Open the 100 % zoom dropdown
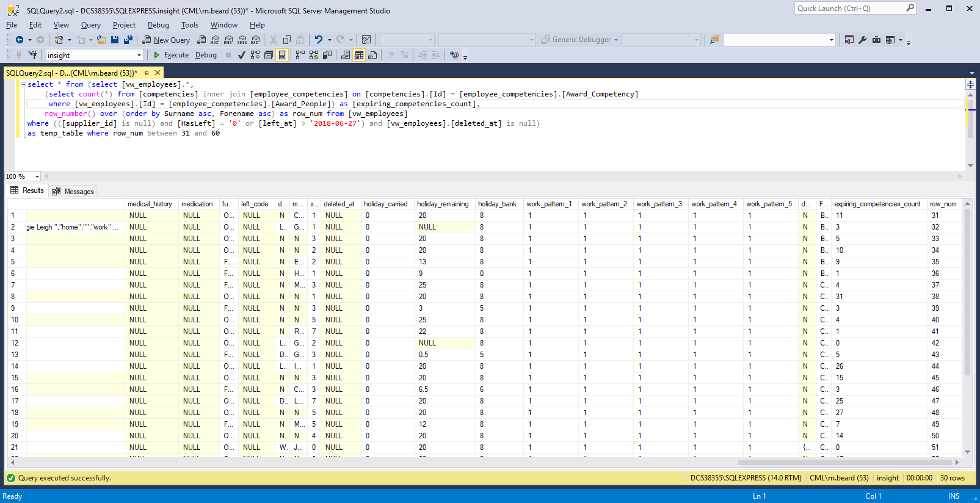This screenshot has height=503, width=980. click(x=37, y=176)
